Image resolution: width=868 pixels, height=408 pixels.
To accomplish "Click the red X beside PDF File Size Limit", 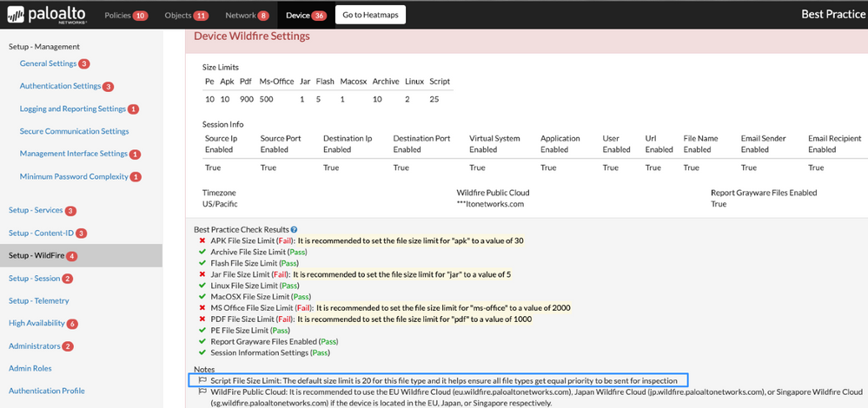I will (202, 319).
